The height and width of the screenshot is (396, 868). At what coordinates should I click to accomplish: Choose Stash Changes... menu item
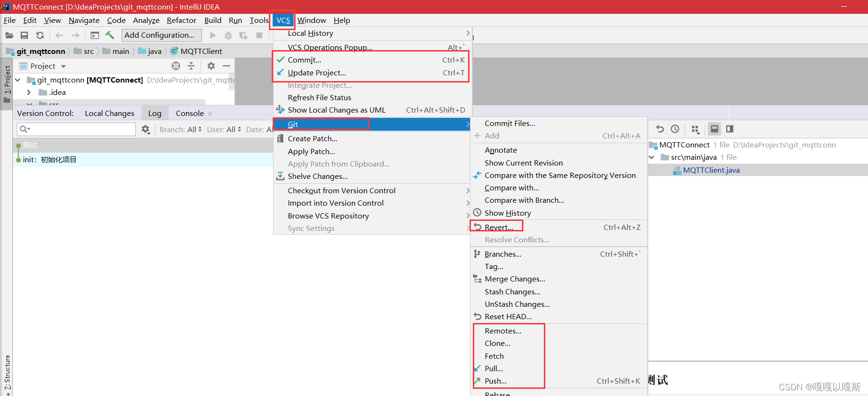pos(559,292)
